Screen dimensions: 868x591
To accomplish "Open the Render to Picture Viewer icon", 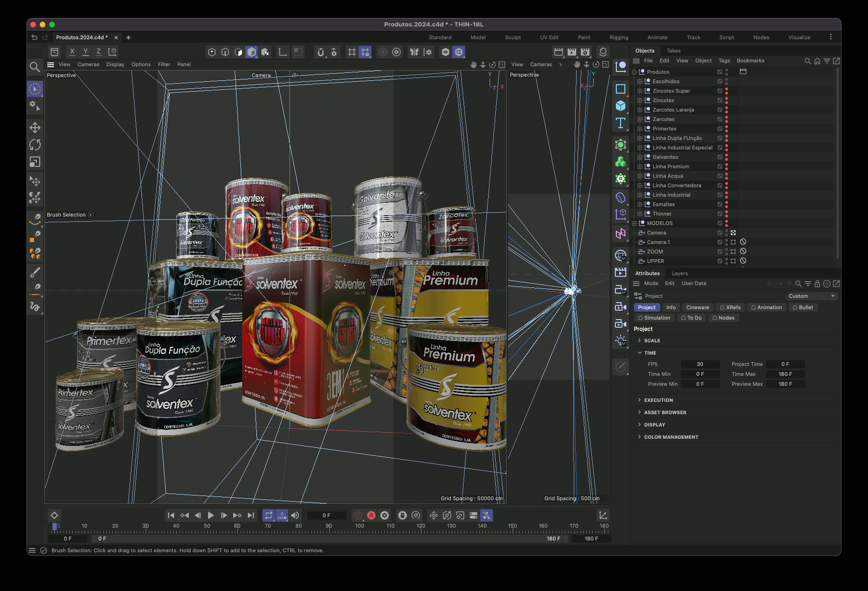I will click(572, 52).
